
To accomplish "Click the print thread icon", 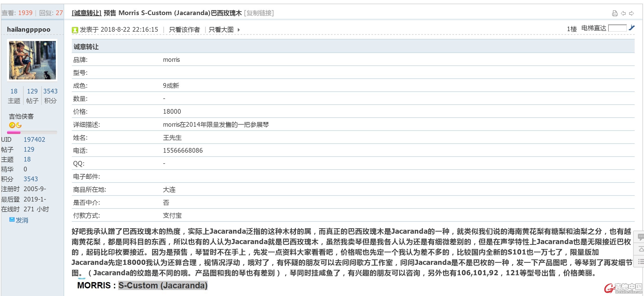I will point(615,13).
